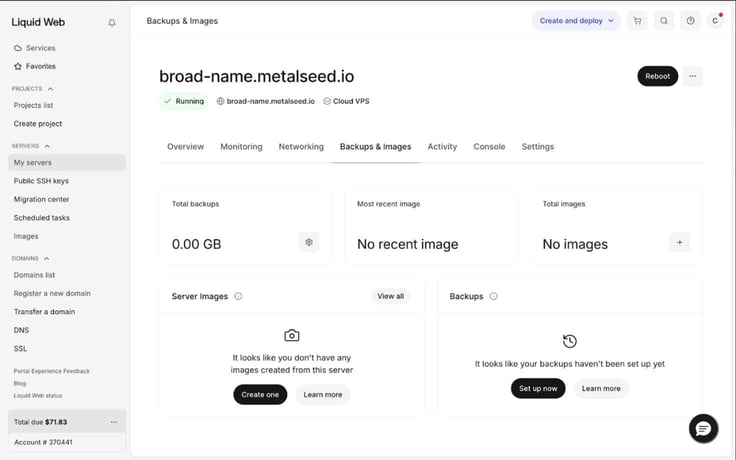Image resolution: width=736 pixels, height=460 pixels.
Task: Open the Blog link
Action: coord(20,383)
